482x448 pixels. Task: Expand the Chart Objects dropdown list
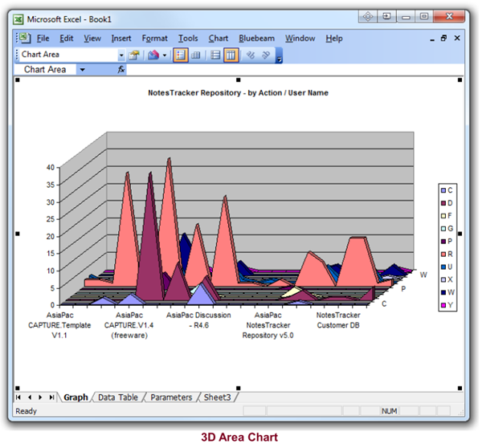(121, 55)
